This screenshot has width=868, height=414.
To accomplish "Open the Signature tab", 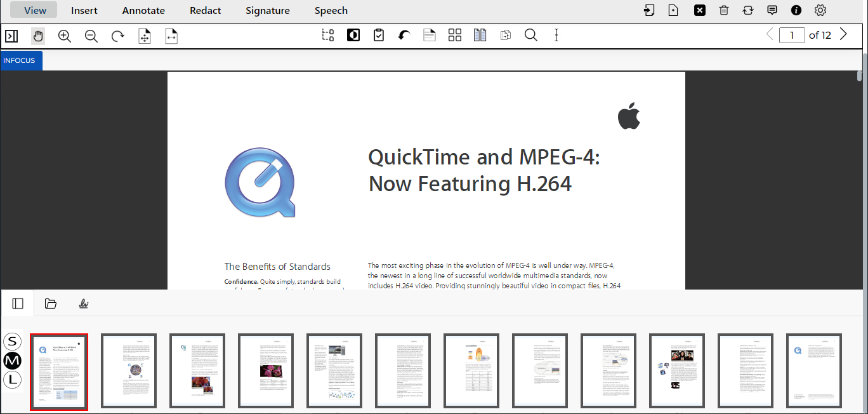I will tap(268, 10).
